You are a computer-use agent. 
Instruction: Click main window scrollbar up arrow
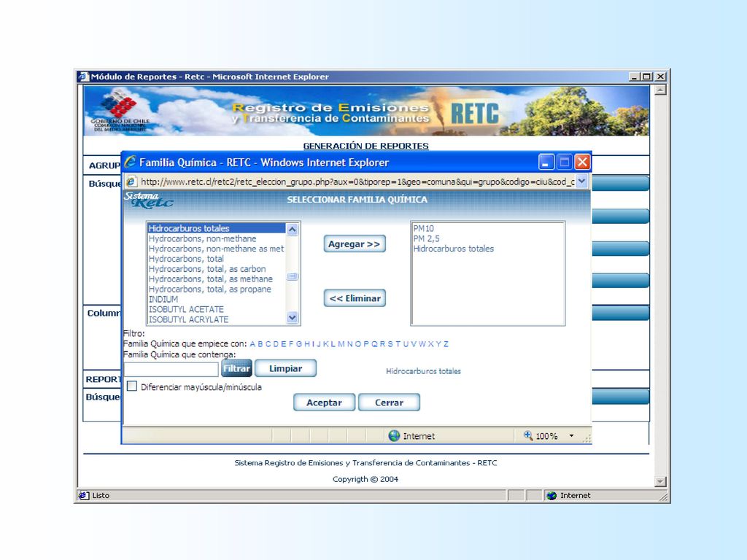click(x=660, y=90)
